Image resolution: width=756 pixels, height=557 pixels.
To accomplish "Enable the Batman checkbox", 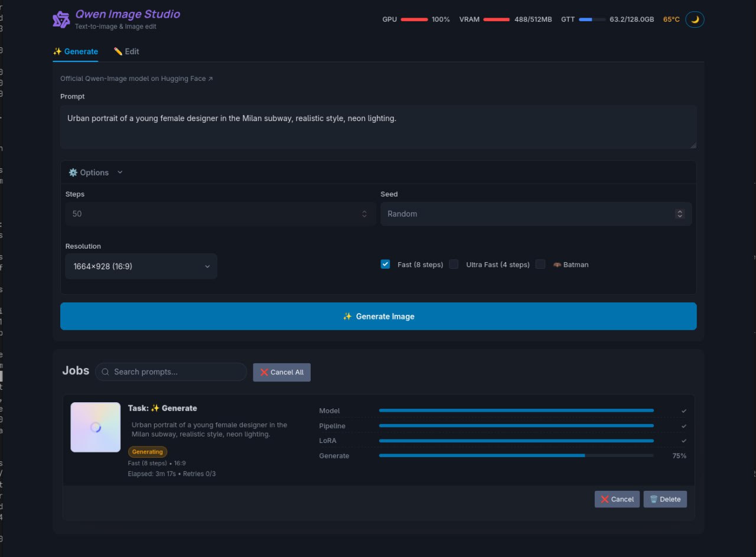I will (540, 265).
